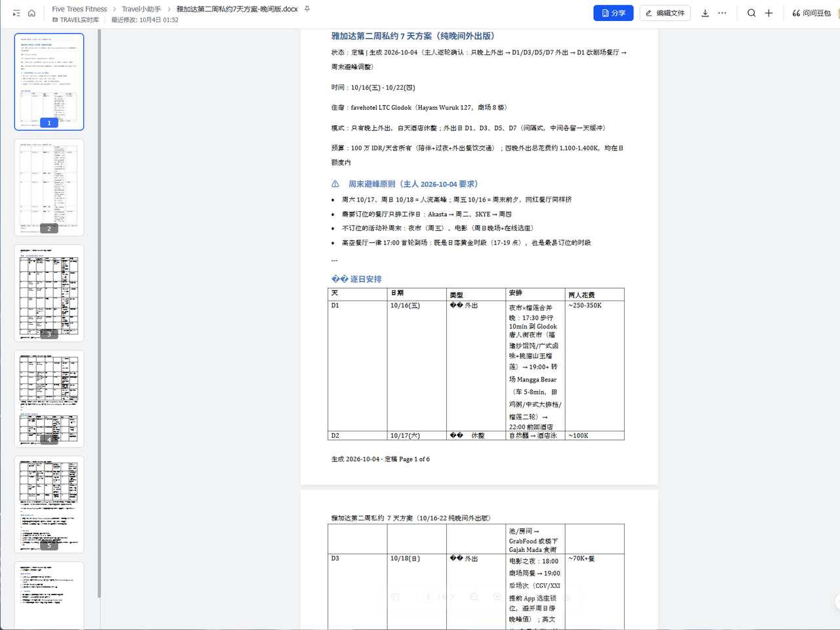Toggle thumbnail panel in floating toolbar
Screen dimensions: 840x630
[395, 597]
